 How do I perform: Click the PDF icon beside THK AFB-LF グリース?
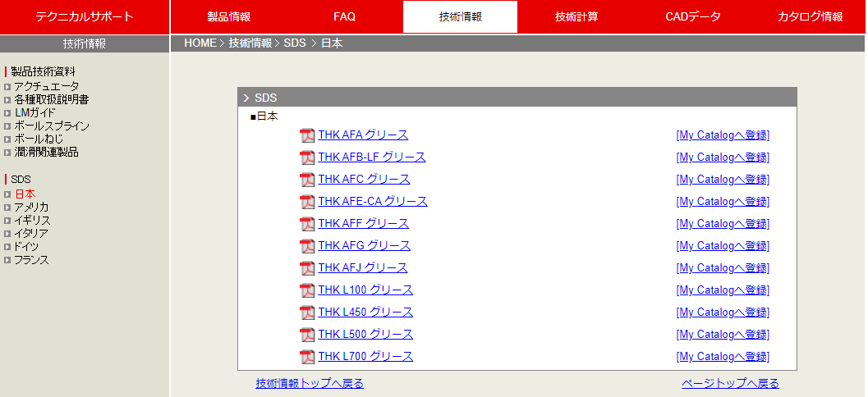point(307,157)
